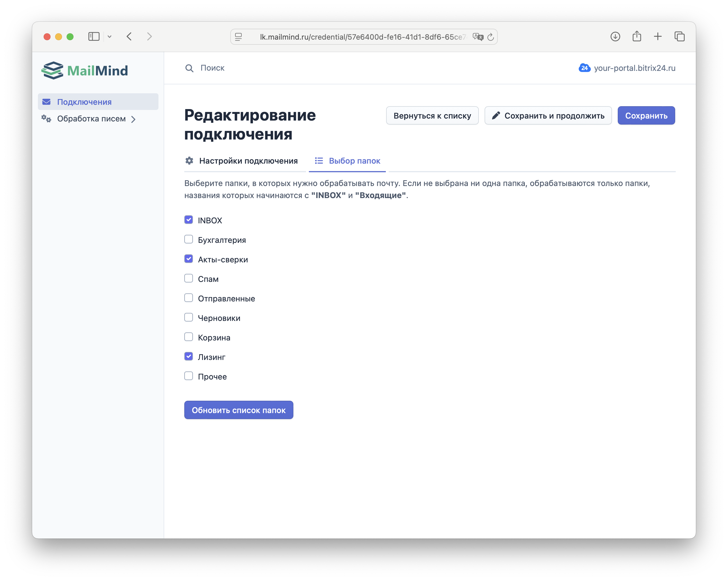The width and height of the screenshot is (728, 581).
Task: Open the sidebar options chevron in browser toolbar
Action: (x=109, y=36)
